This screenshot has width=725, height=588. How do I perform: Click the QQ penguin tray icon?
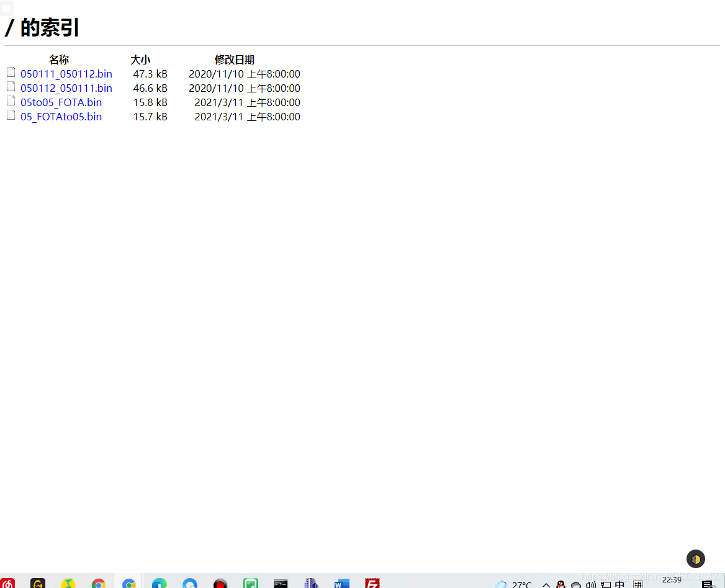(561, 585)
